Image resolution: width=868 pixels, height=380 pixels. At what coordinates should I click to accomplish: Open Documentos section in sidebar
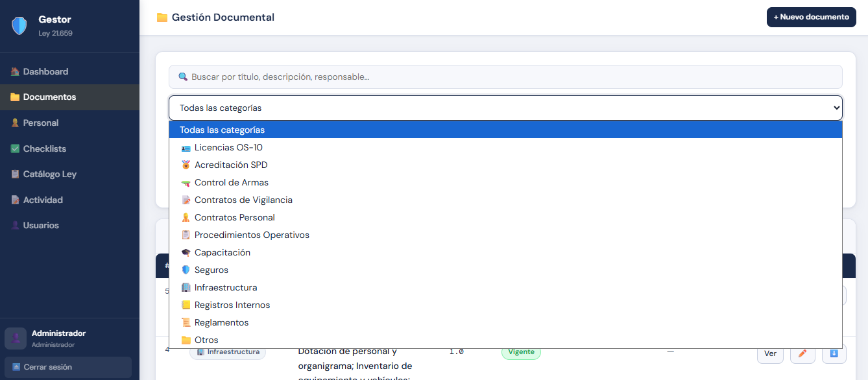[69, 97]
